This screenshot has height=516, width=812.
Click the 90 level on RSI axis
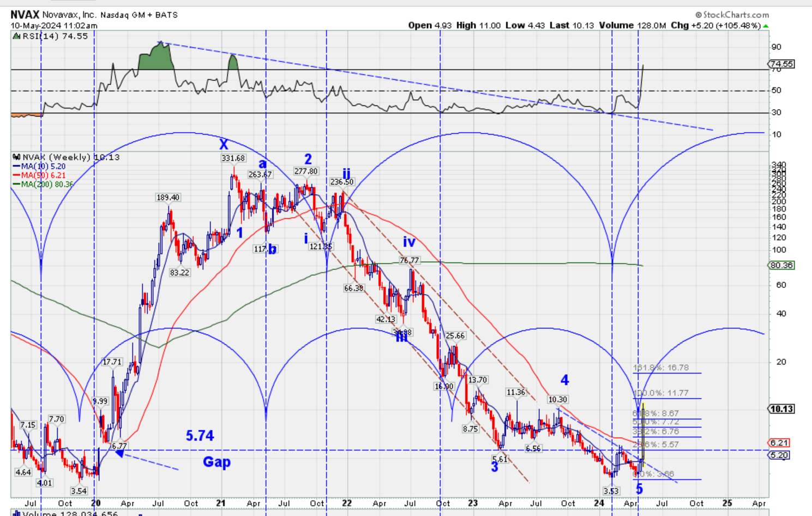point(776,47)
